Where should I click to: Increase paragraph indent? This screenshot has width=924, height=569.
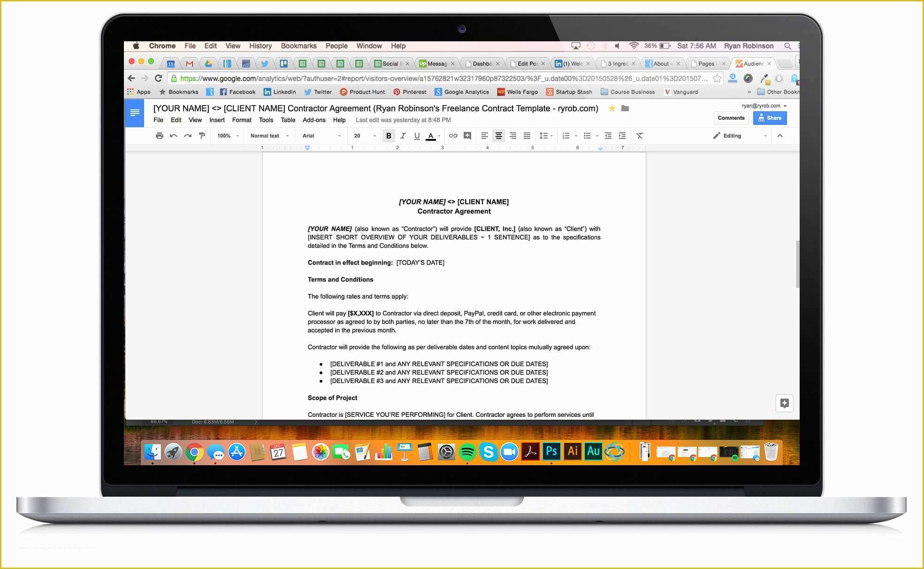[x=622, y=136]
